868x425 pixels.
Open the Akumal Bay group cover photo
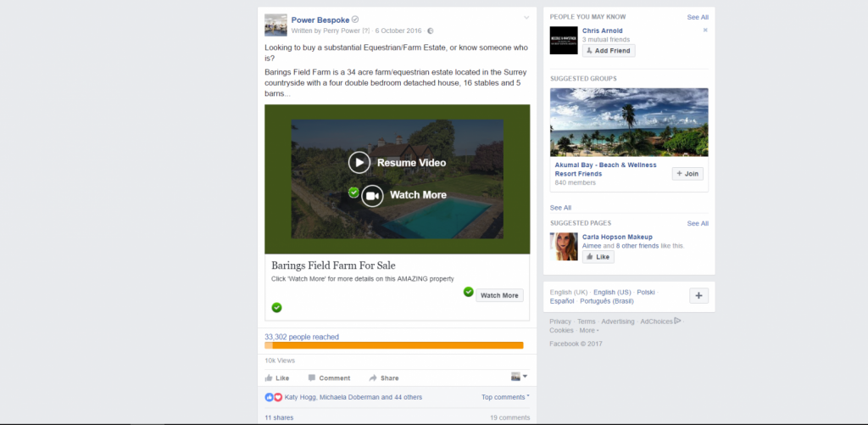629,122
